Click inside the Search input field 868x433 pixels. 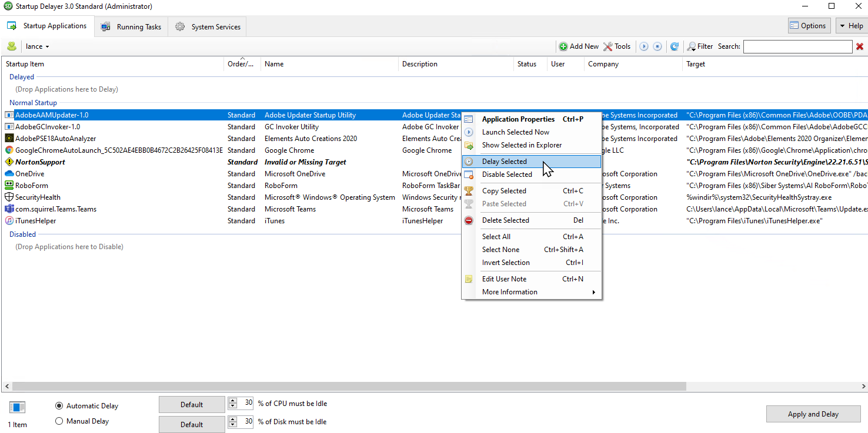797,46
